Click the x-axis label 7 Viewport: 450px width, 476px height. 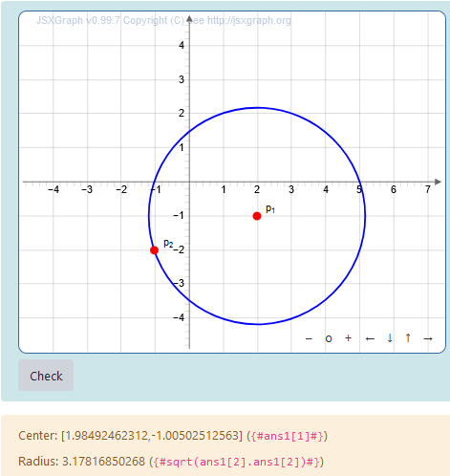(x=428, y=189)
